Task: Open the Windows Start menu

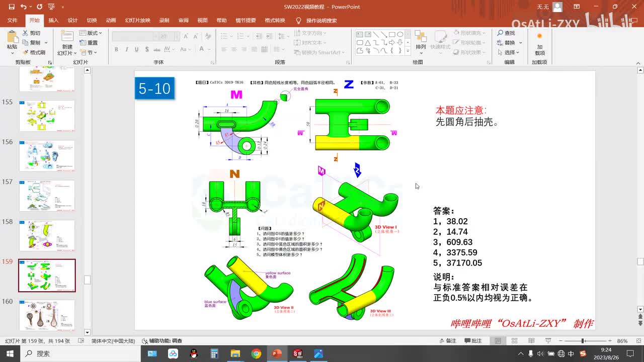Action: tap(10, 353)
